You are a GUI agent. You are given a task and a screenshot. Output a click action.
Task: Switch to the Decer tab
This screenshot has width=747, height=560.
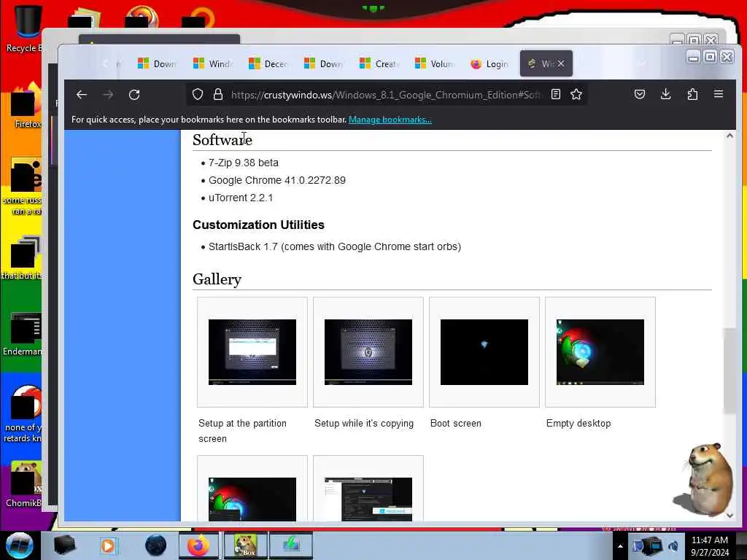tap(268, 63)
